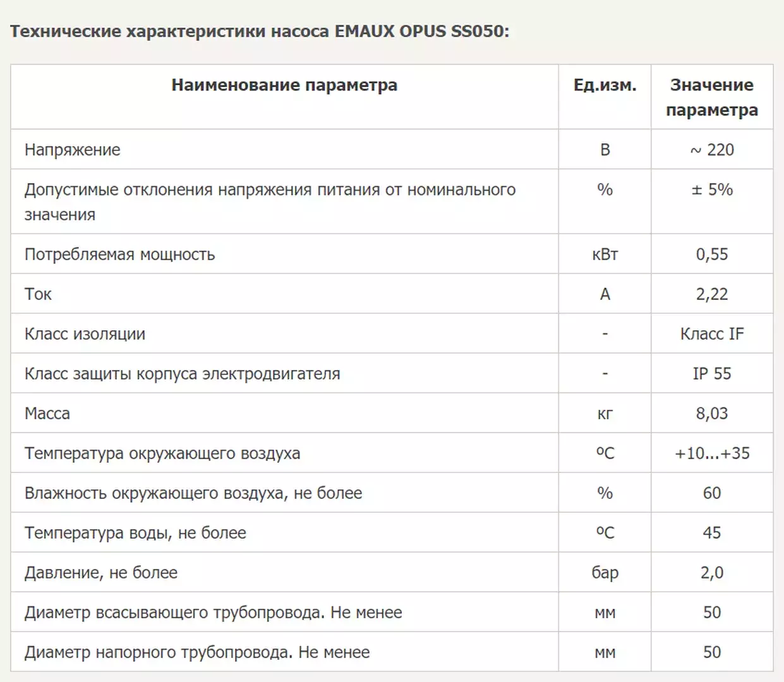Click the 'Класс IF' value cell
Viewport: 784px width, 682px height.
(x=712, y=334)
